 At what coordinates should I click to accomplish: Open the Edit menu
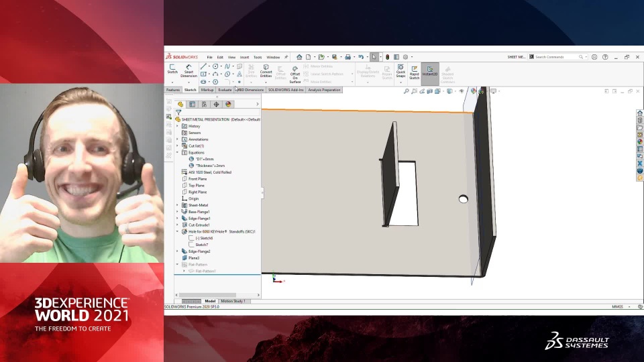click(220, 58)
